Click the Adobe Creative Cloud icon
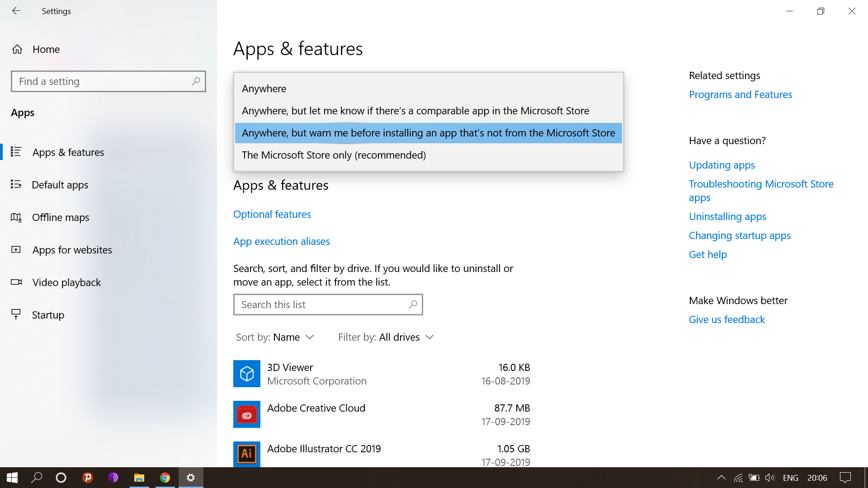 (246, 414)
